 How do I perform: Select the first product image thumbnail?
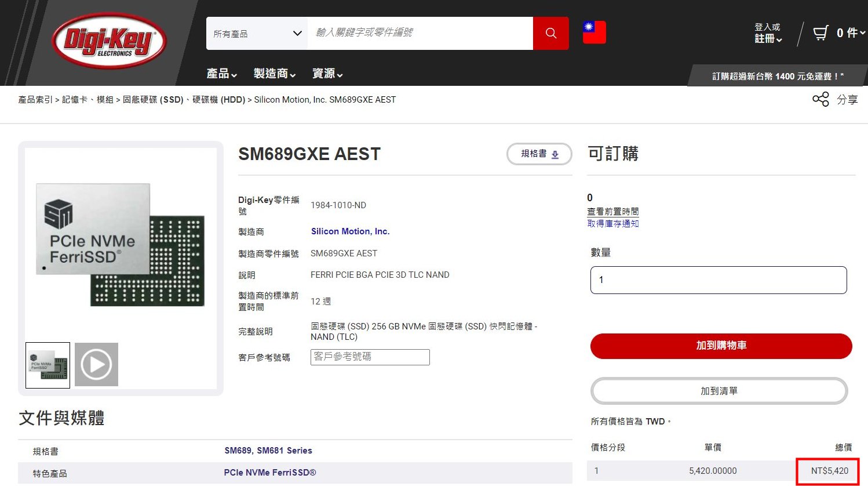[x=48, y=365]
